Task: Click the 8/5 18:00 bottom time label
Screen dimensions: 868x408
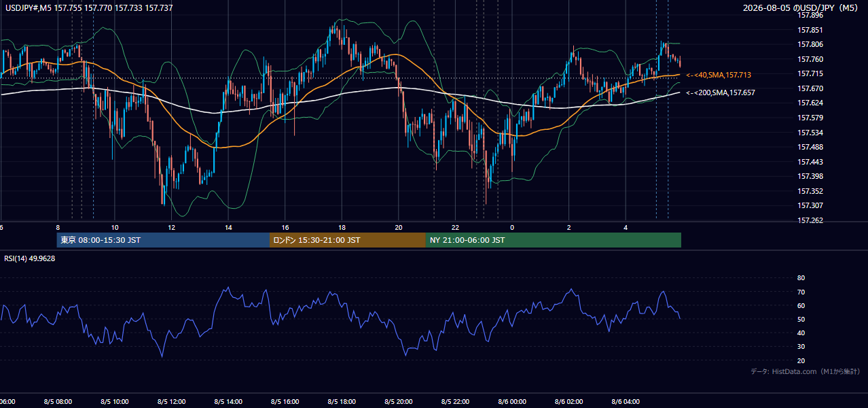Action: (342, 402)
